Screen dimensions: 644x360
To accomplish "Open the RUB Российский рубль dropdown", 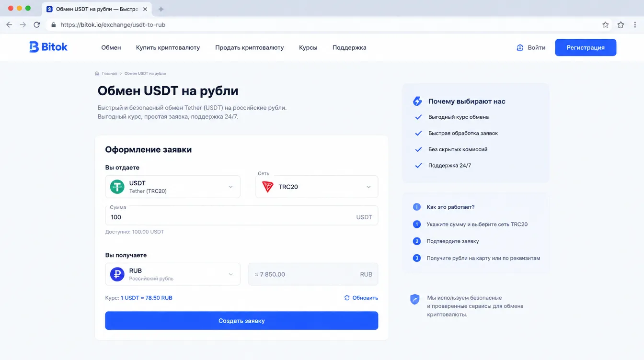I will [172, 274].
